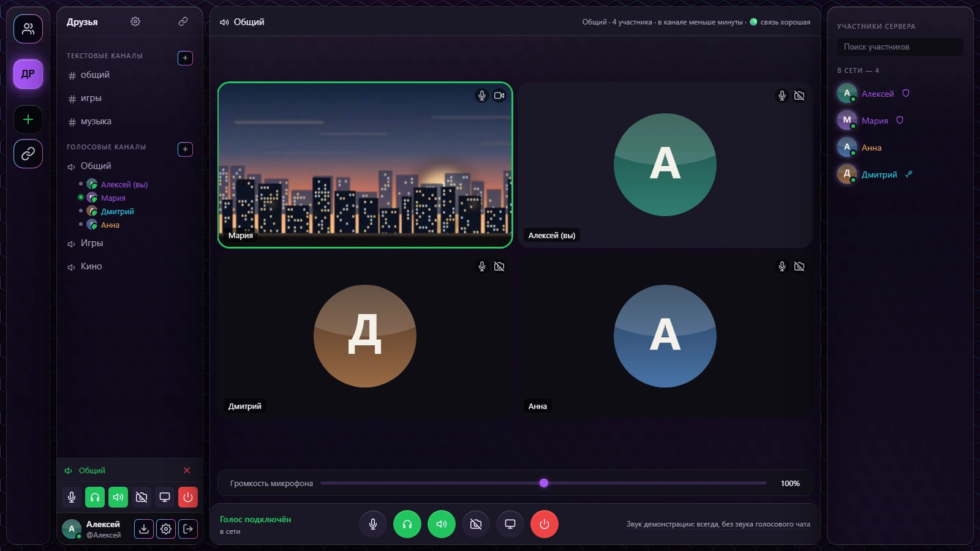Open the музыка text channel
Screen dimensions: 980x551
pyautogui.click(x=130, y=121)
